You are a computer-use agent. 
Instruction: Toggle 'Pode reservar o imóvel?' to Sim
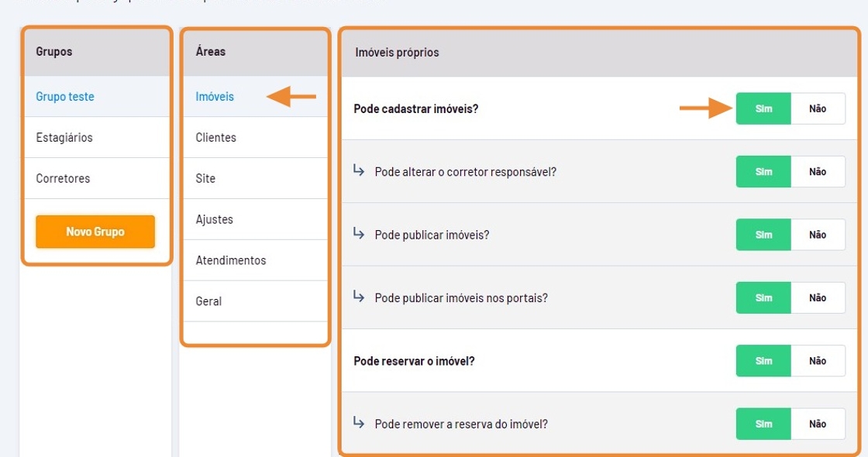pyautogui.click(x=763, y=361)
